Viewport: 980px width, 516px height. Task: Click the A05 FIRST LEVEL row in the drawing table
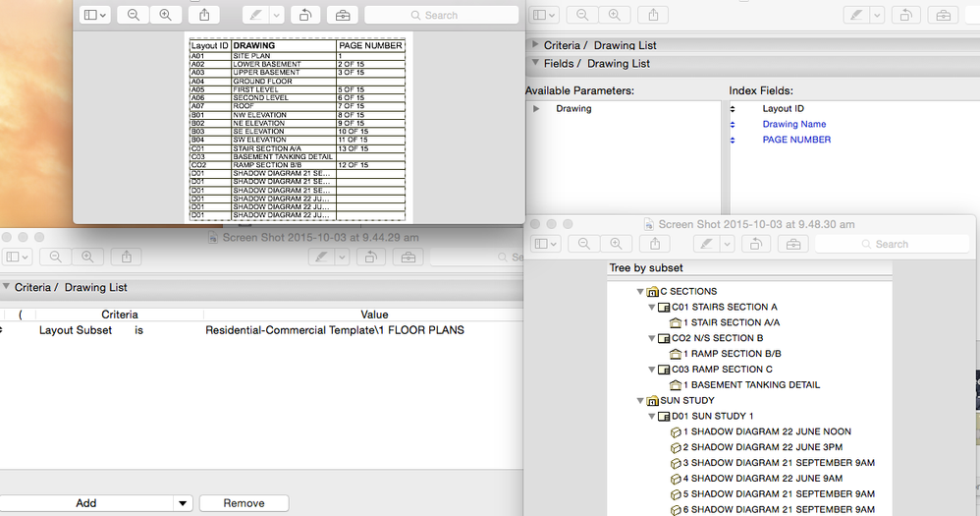298,89
